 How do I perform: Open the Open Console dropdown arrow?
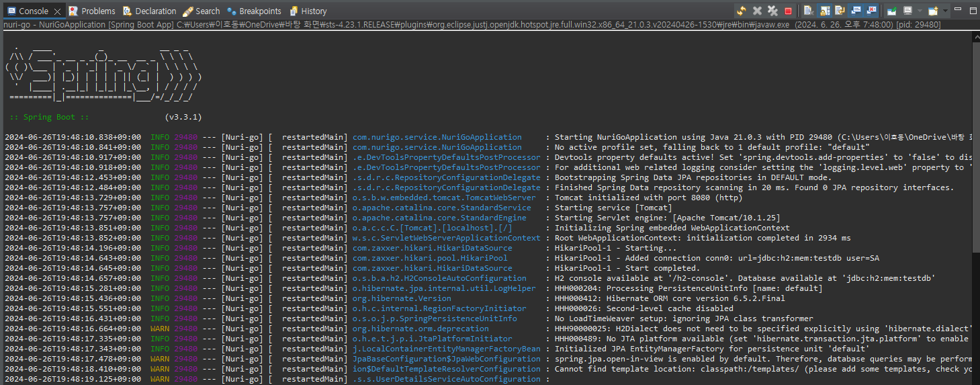point(945,11)
